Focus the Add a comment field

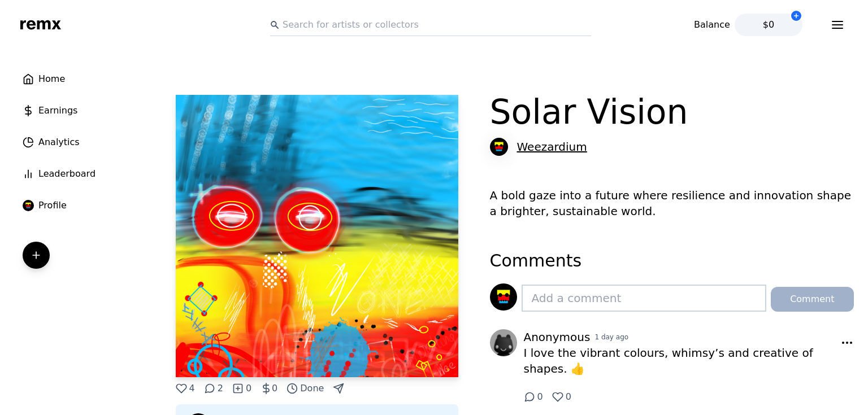[x=643, y=298]
